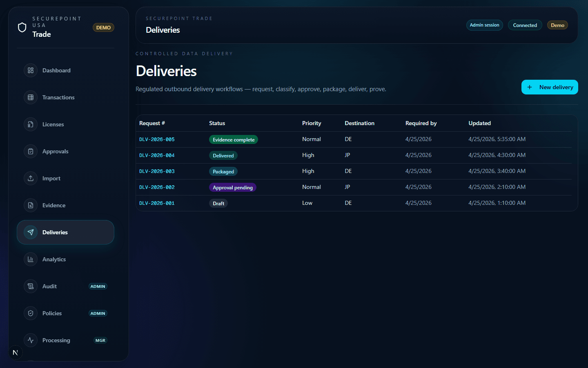This screenshot has width=588, height=368.
Task: Click the Low priority cell
Action: click(x=307, y=203)
